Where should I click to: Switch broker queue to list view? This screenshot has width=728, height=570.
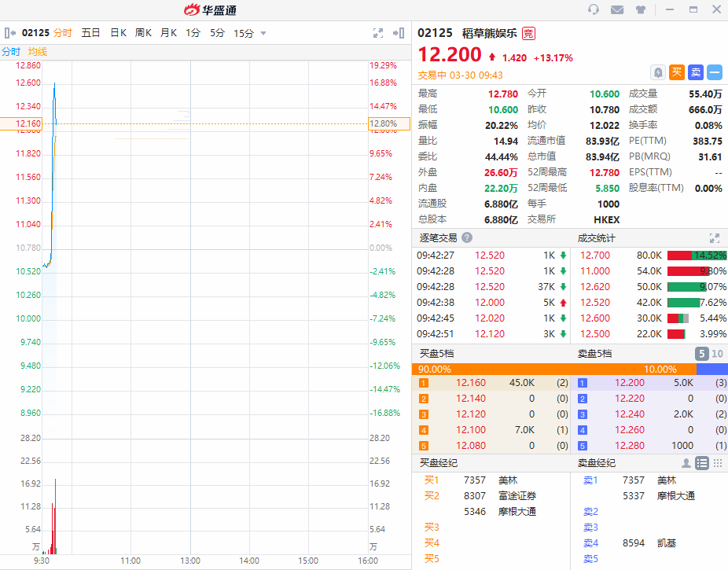point(702,463)
